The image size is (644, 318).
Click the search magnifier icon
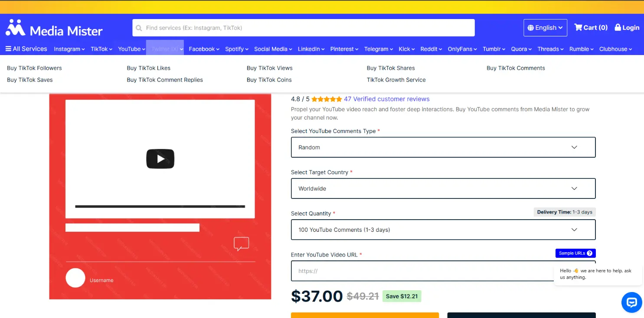tap(139, 28)
